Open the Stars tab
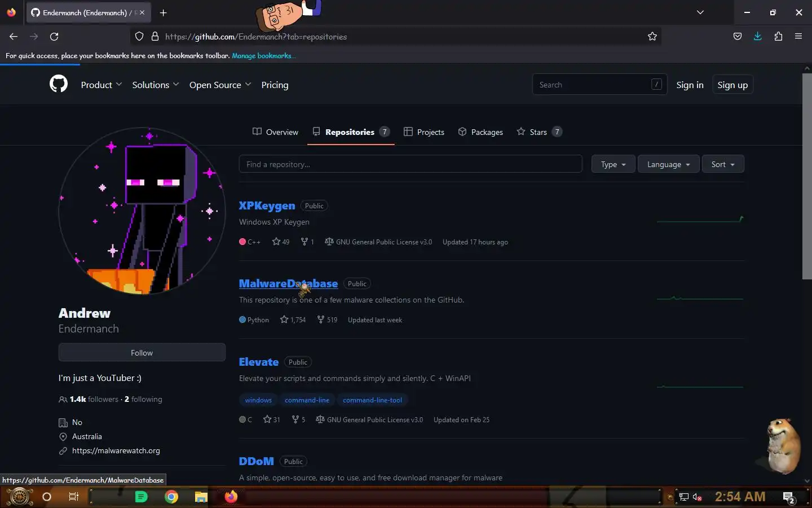 coord(539,132)
